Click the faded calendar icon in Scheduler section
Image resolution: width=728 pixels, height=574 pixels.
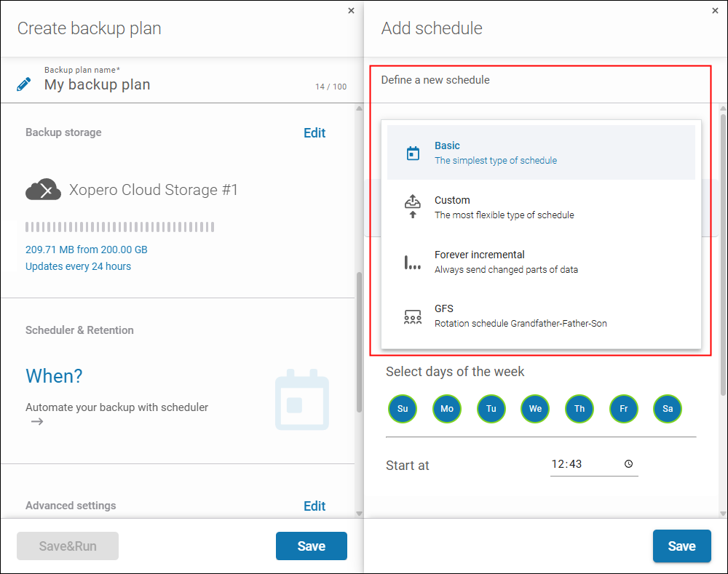[x=302, y=399]
